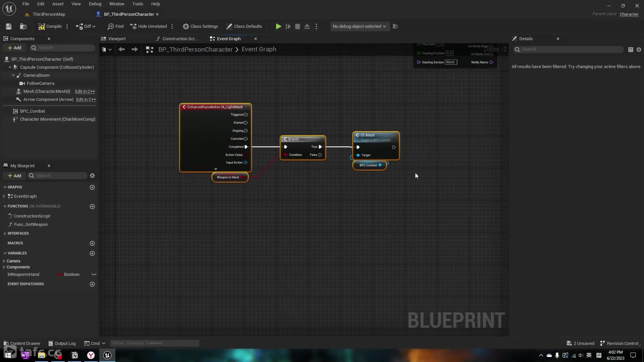Click the Character parent class link
The height and width of the screenshot is (362, 644).
629,14
